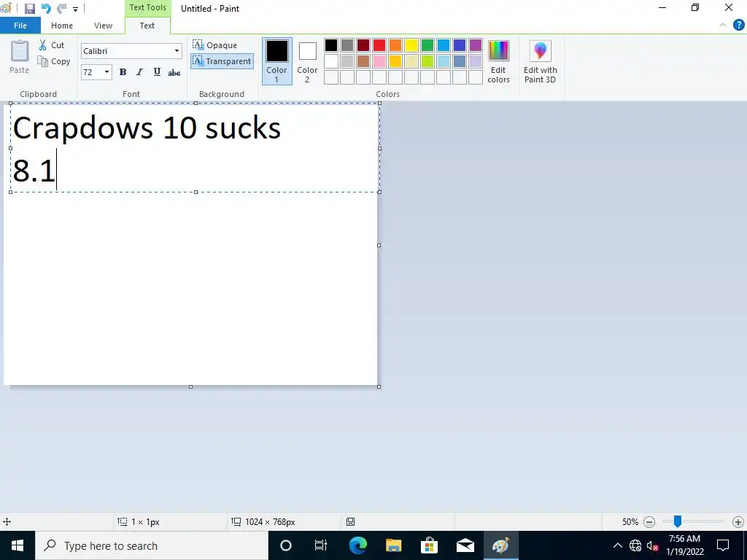Collapse the ribbon with the chevron
The height and width of the screenshot is (560, 747).
coord(723,26)
